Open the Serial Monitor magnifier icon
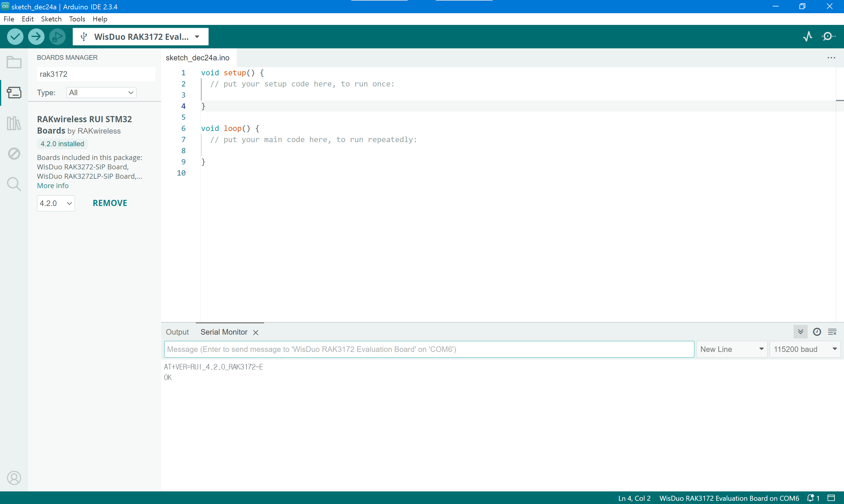 [828, 36]
